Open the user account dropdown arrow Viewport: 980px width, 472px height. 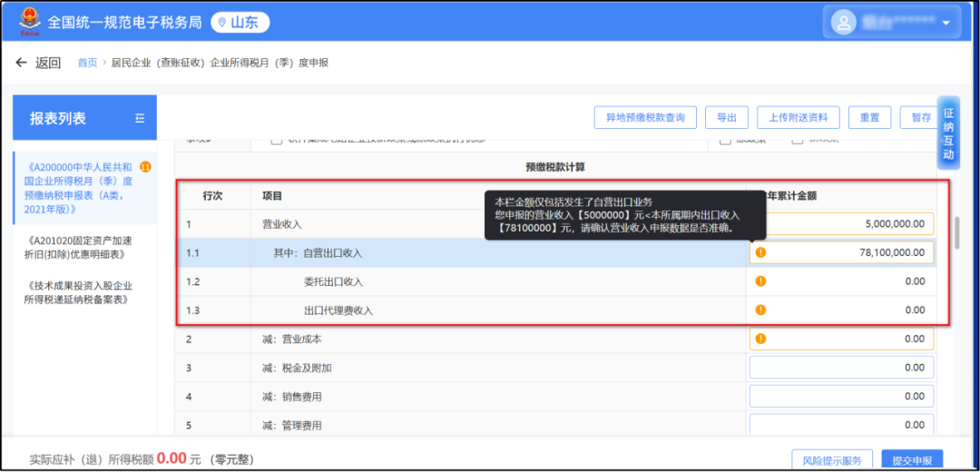tap(946, 23)
